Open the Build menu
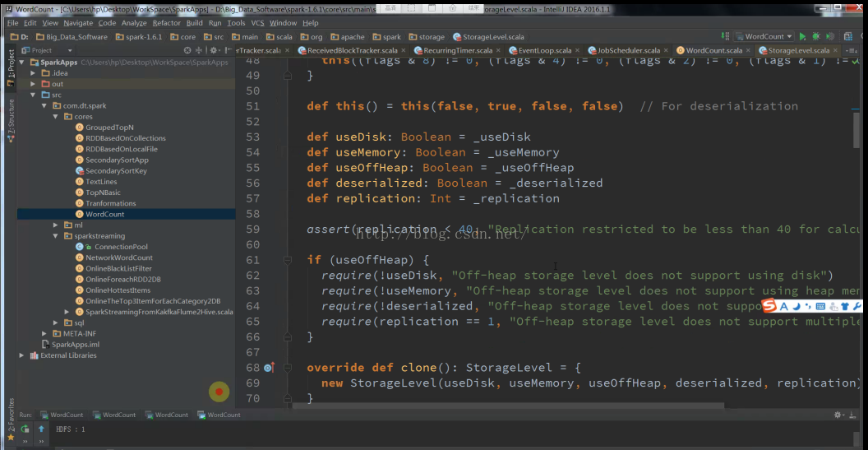Viewport: 868px width, 450px height. click(x=194, y=23)
